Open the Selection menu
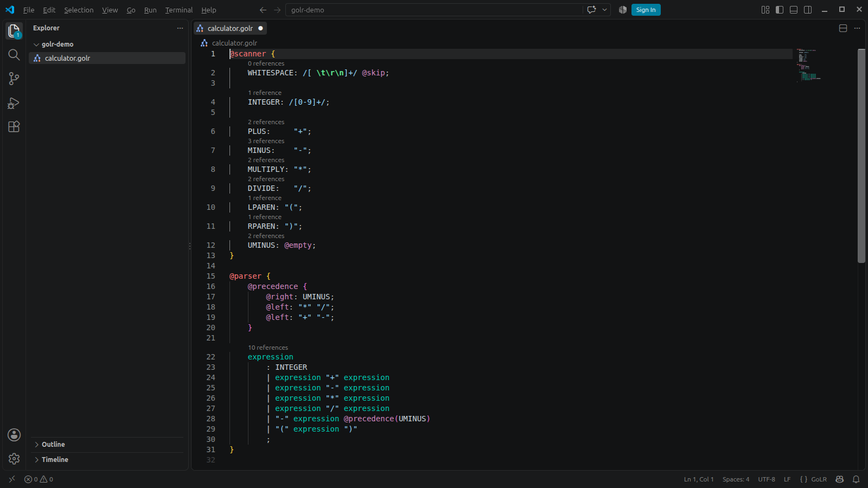868x488 pixels. pyautogui.click(x=79, y=10)
